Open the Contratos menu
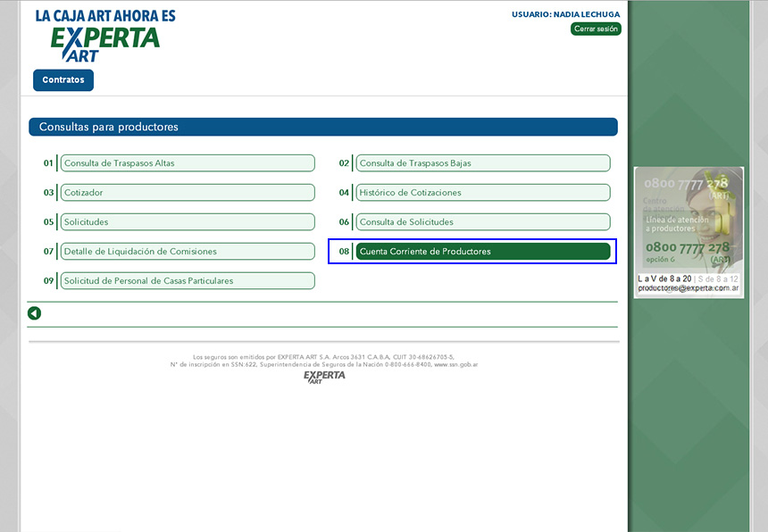 coord(63,79)
